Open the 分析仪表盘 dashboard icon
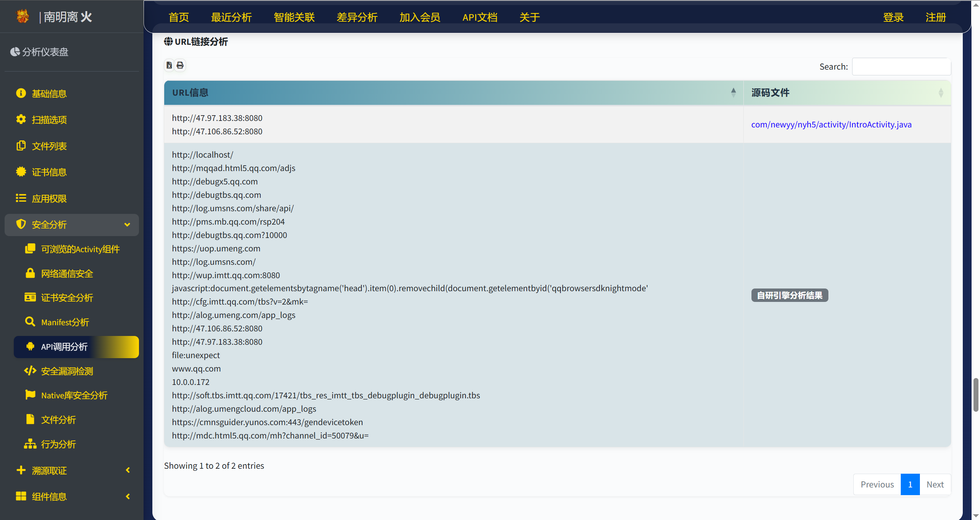This screenshot has width=980, height=520. coord(15,52)
